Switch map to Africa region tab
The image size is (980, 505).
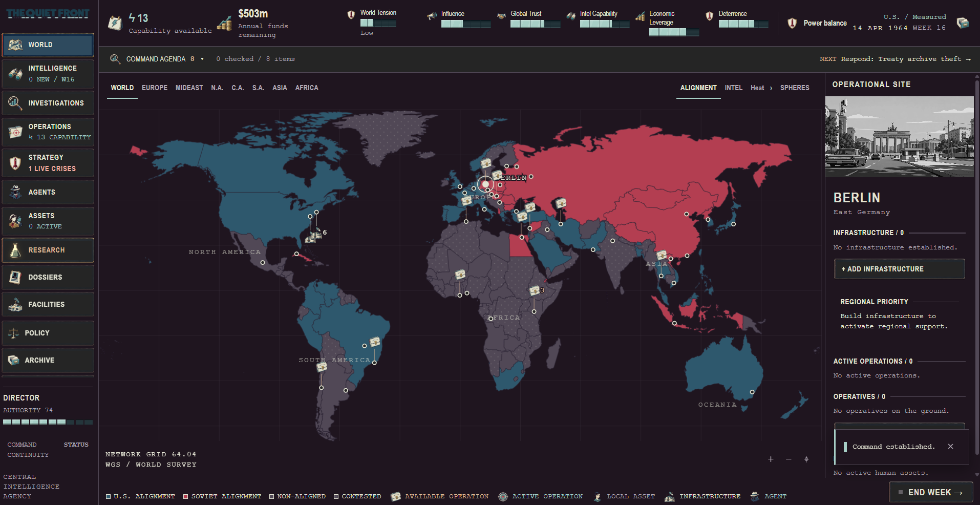point(307,88)
